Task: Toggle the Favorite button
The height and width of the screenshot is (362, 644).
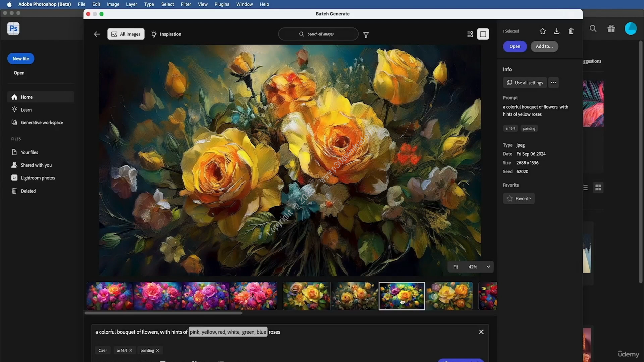Action: click(519, 199)
